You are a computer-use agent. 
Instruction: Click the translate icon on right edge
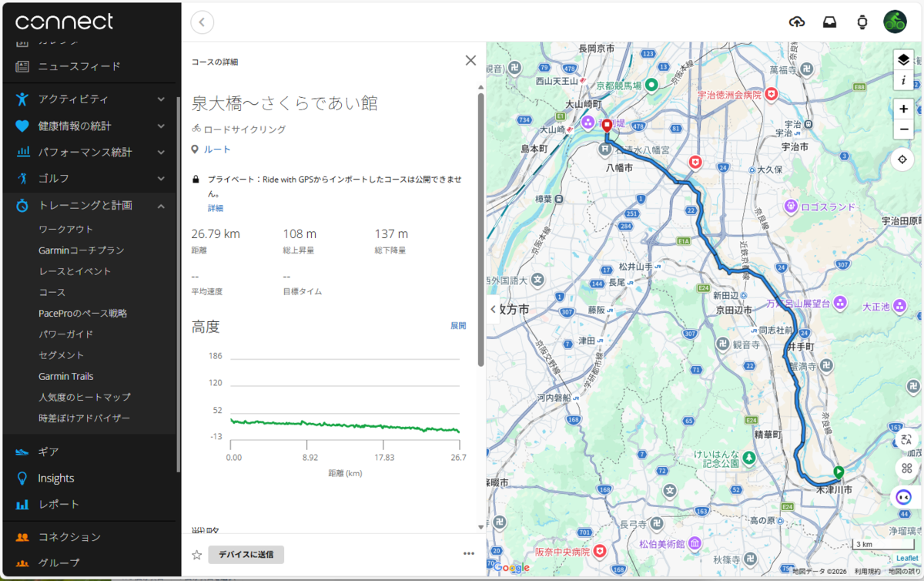click(x=906, y=439)
